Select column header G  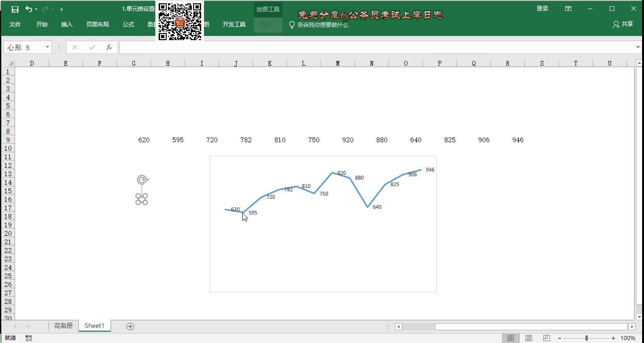click(134, 63)
